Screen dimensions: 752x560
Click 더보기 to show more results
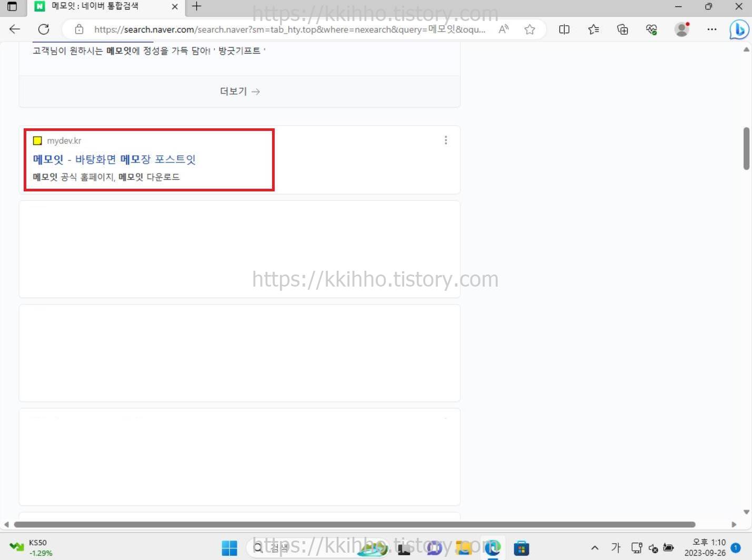[239, 91]
